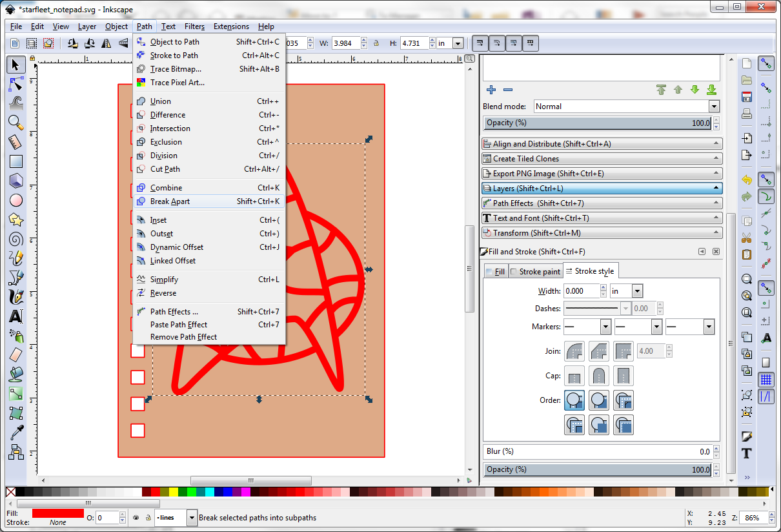The height and width of the screenshot is (532, 781).
Task: Choose Union in the Path menu
Action: click(x=209, y=101)
